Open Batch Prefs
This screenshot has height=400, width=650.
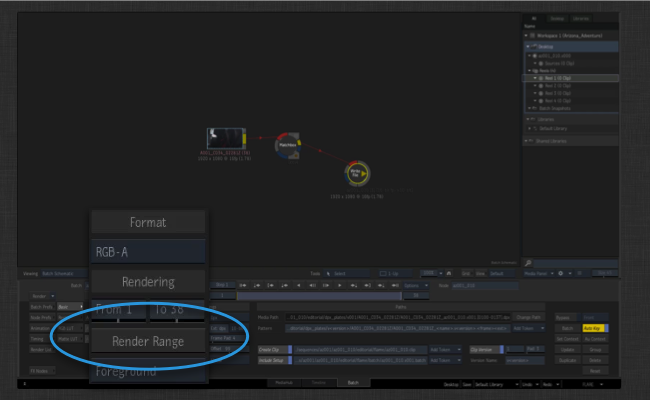click(42, 307)
